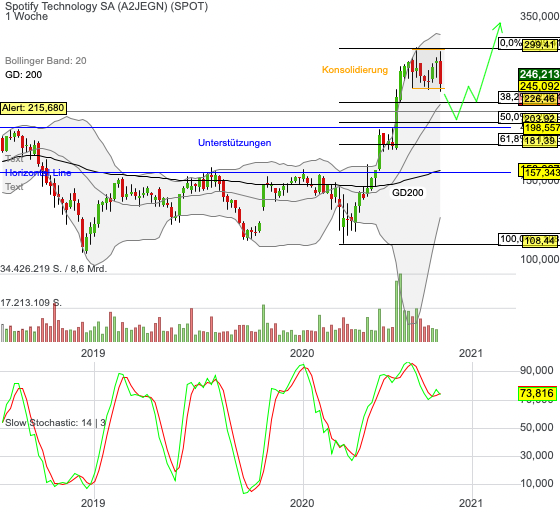Click the 2021 label on price chart axis
Screen dimensions: 560x512
(x=471, y=353)
